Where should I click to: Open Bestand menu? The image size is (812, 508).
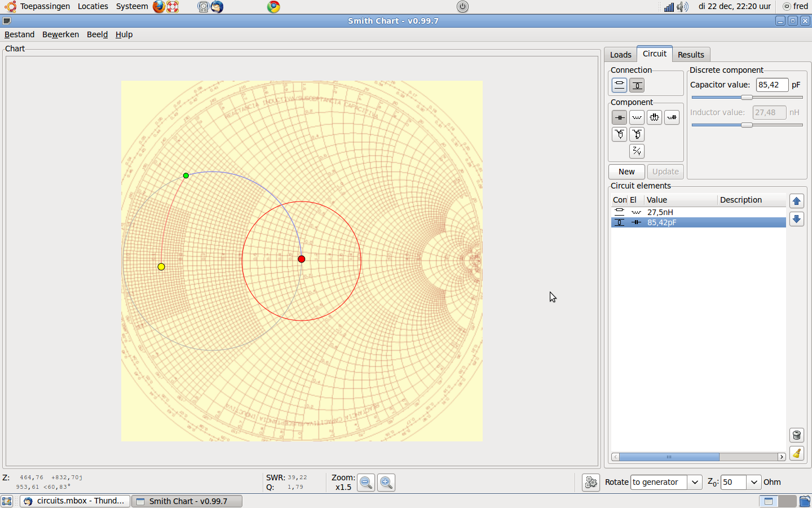[19, 34]
